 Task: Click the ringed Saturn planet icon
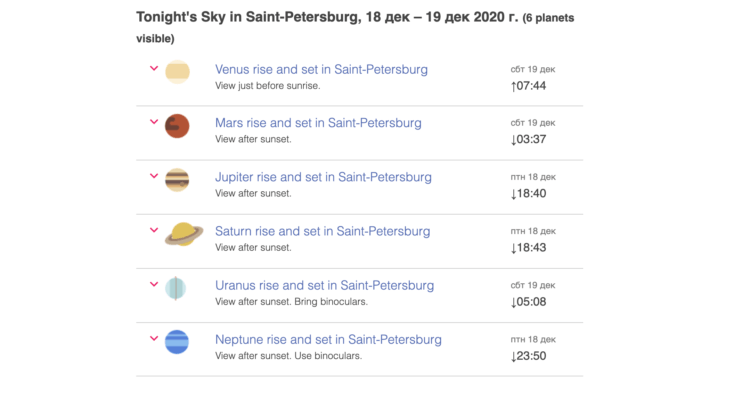point(183,234)
